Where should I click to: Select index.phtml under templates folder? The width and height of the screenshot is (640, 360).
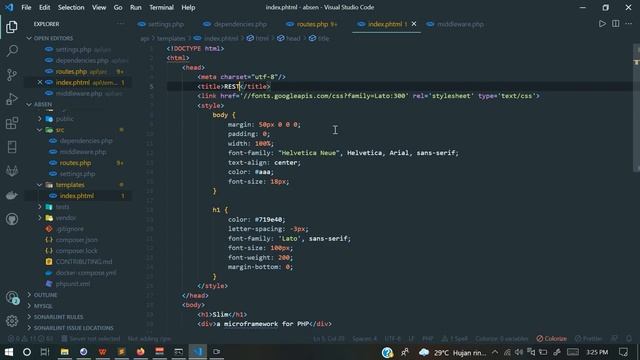[x=77, y=196]
